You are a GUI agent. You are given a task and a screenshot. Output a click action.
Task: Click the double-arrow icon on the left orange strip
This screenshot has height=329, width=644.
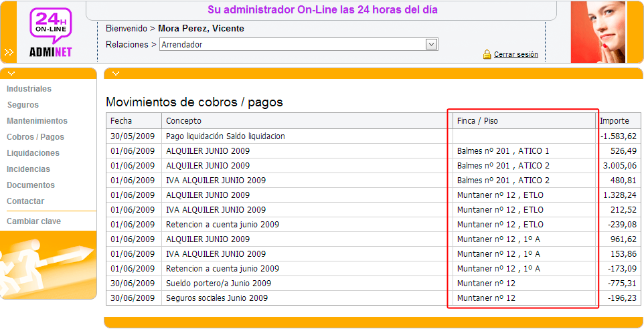(9, 51)
